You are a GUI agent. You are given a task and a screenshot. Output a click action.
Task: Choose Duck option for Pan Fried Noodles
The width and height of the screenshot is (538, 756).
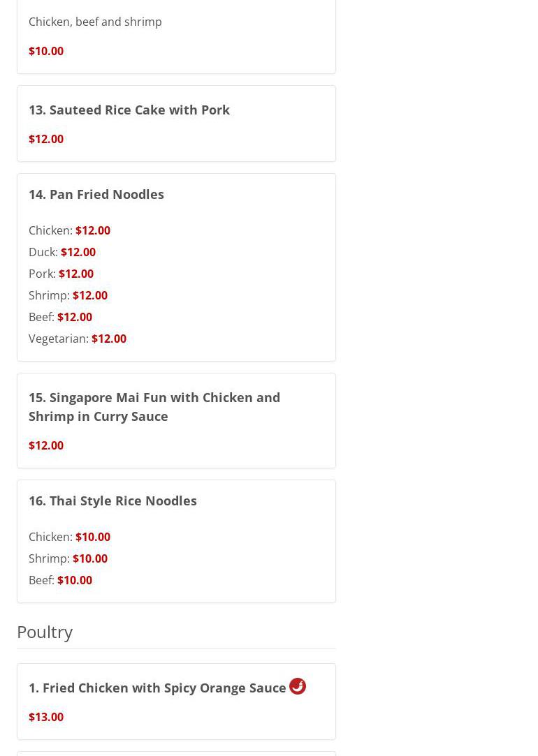click(x=62, y=252)
